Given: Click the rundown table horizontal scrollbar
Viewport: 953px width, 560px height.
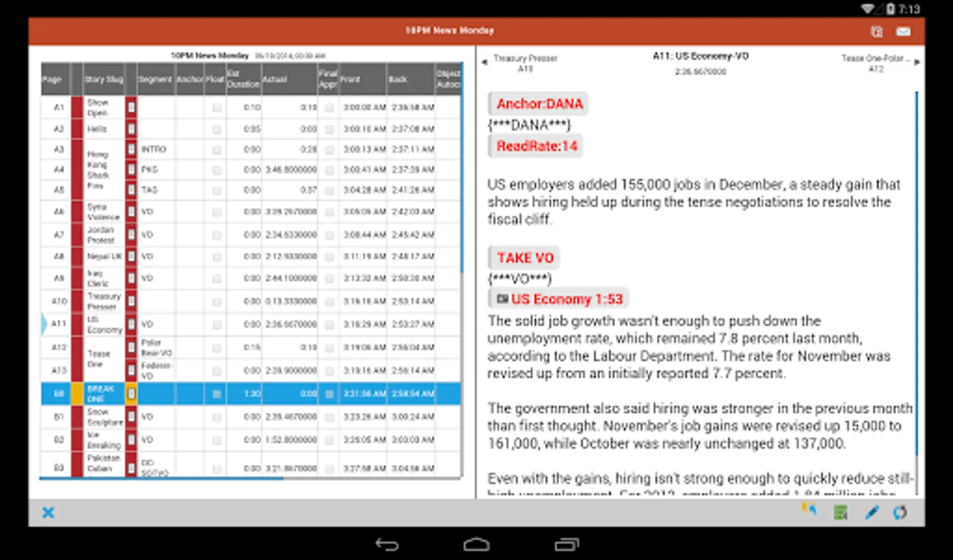Looking at the screenshot, I should 161,478.
